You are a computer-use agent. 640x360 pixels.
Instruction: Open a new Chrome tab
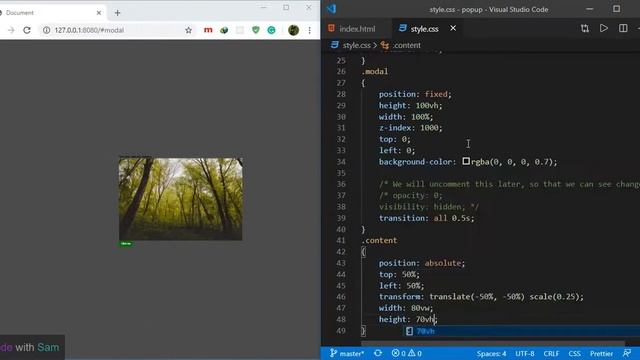118,13
